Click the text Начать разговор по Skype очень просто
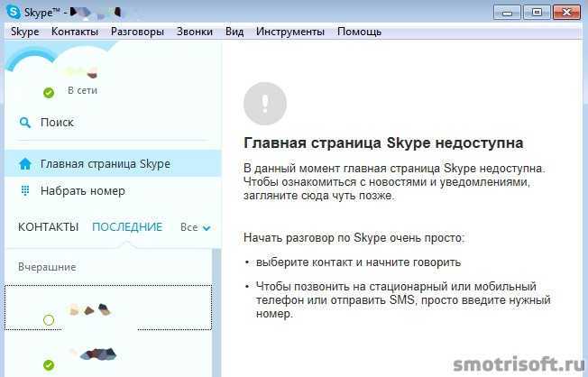 pyautogui.click(x=354, y=238)
